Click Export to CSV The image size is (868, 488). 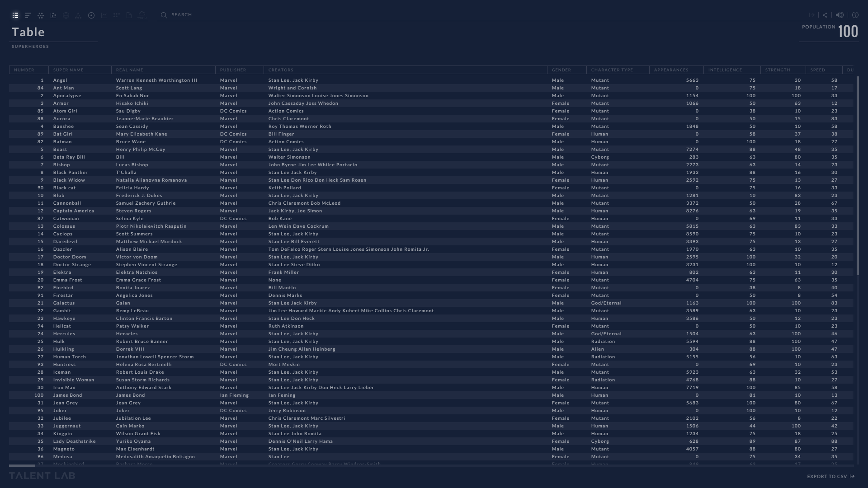coord(831,476)
